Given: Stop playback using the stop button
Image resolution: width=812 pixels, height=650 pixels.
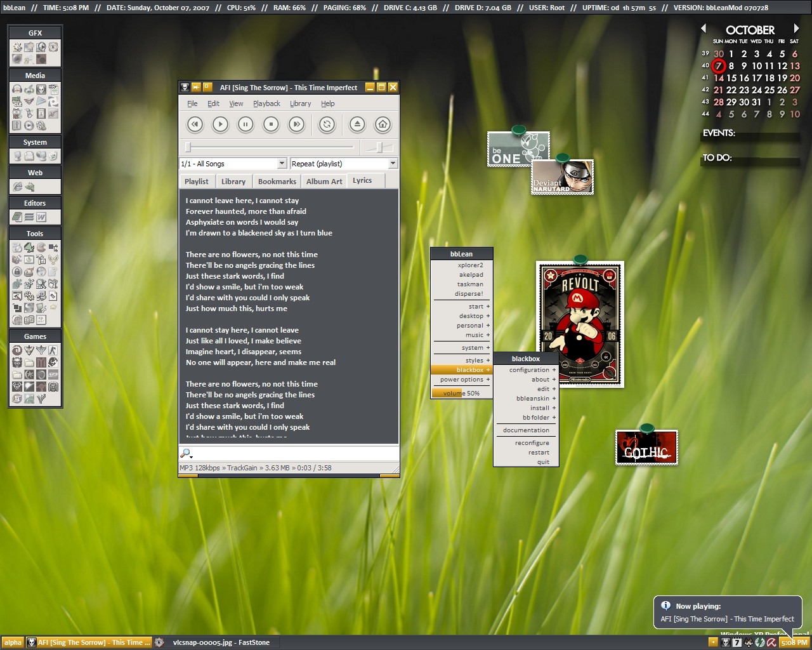Looking at the screenshot, I should (x=271, y=124).
